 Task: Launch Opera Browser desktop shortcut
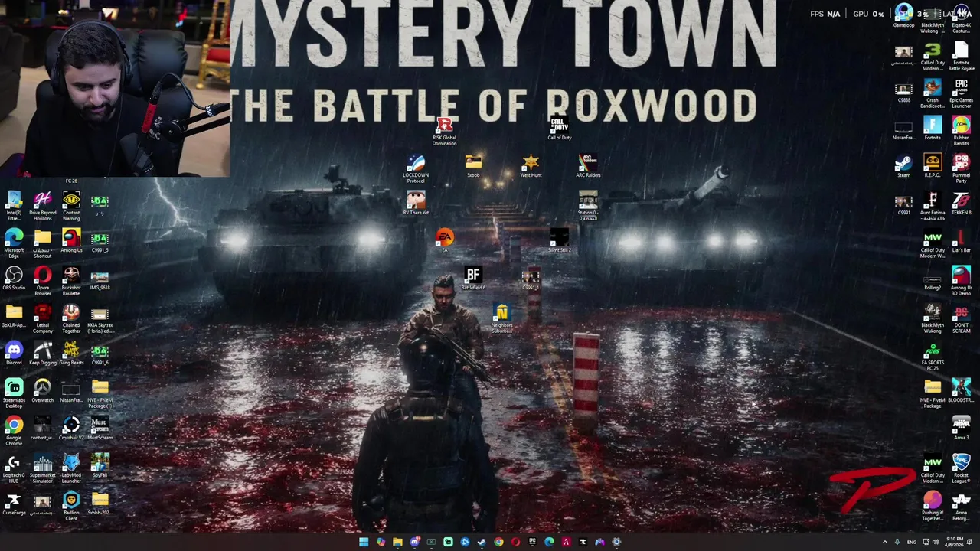tap(43, 280)
